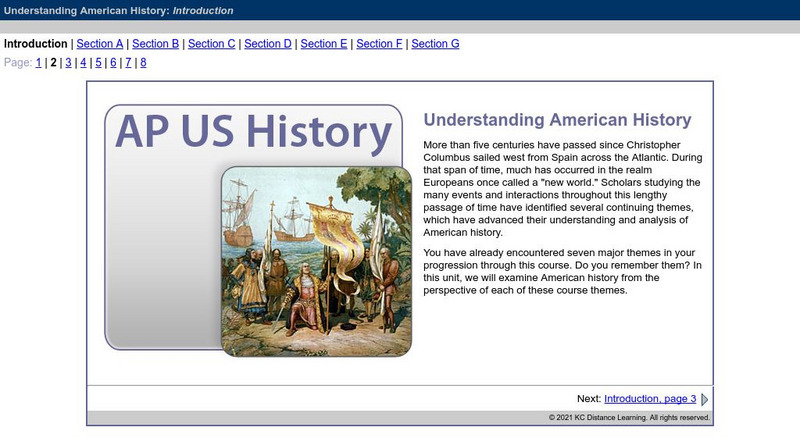Switch to Section C

(x=212, y=44)
